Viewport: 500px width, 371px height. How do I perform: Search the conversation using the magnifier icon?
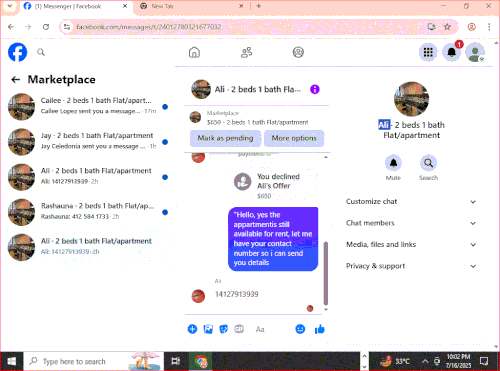point(428,163)
